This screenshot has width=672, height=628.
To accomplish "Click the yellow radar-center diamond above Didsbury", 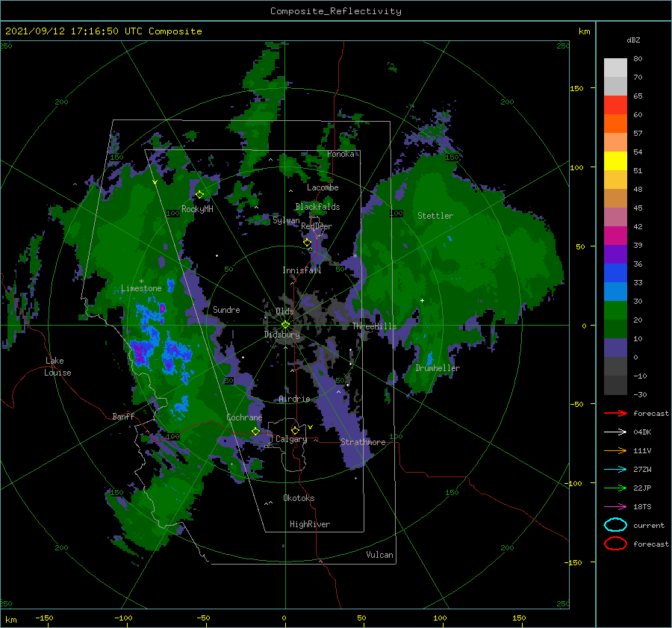I will click(x=285, y=325).
